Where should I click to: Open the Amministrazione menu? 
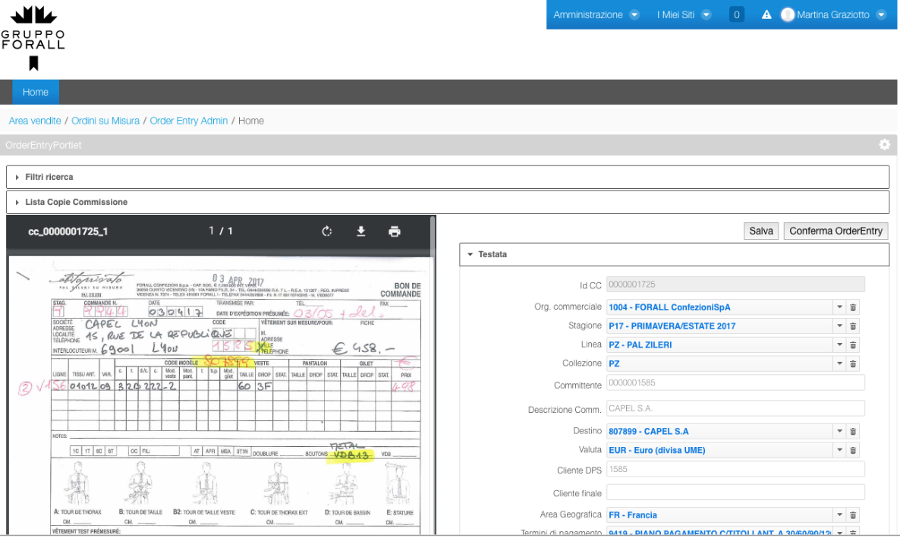[596, 15]
